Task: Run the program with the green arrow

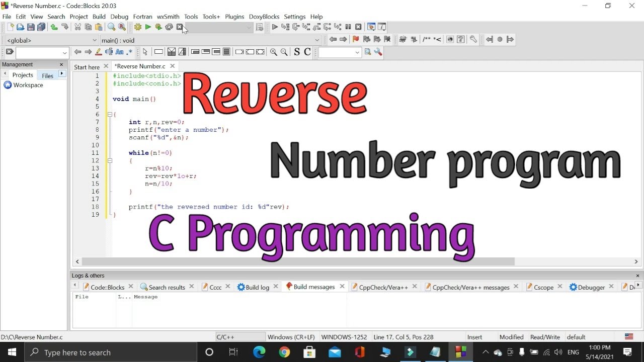Action: pyautogui.click(x=148, y=27)
